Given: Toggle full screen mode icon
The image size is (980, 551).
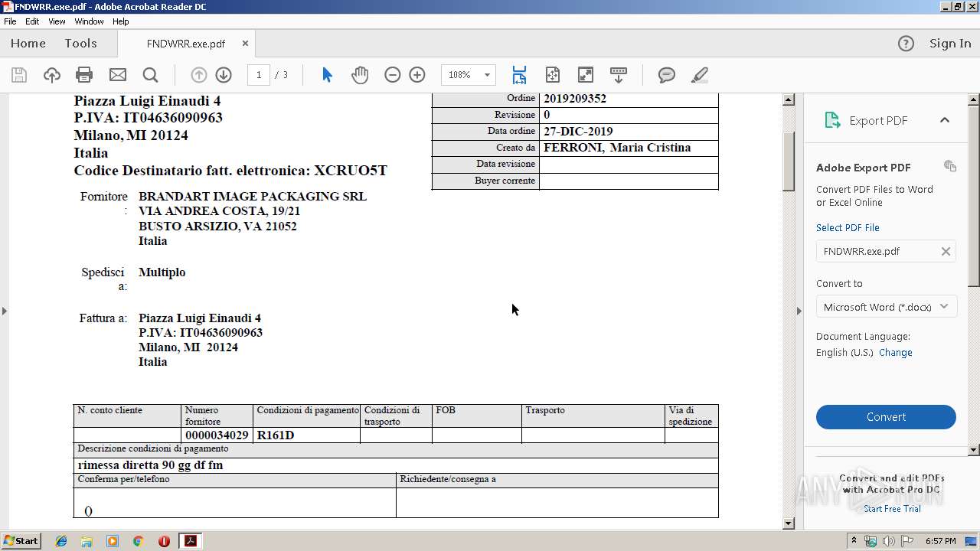Looking at the screenshot, I should (585, 75).
